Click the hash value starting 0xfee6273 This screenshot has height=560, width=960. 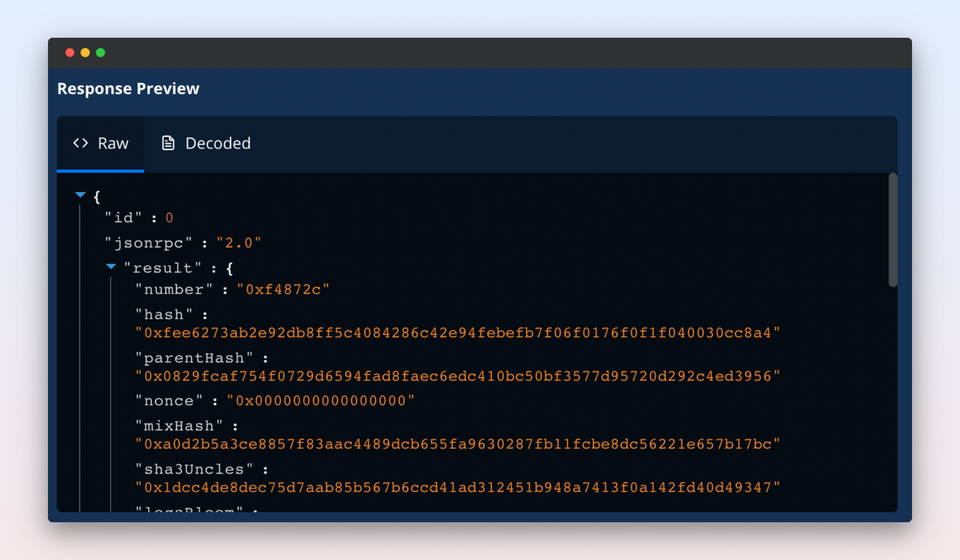457,333
